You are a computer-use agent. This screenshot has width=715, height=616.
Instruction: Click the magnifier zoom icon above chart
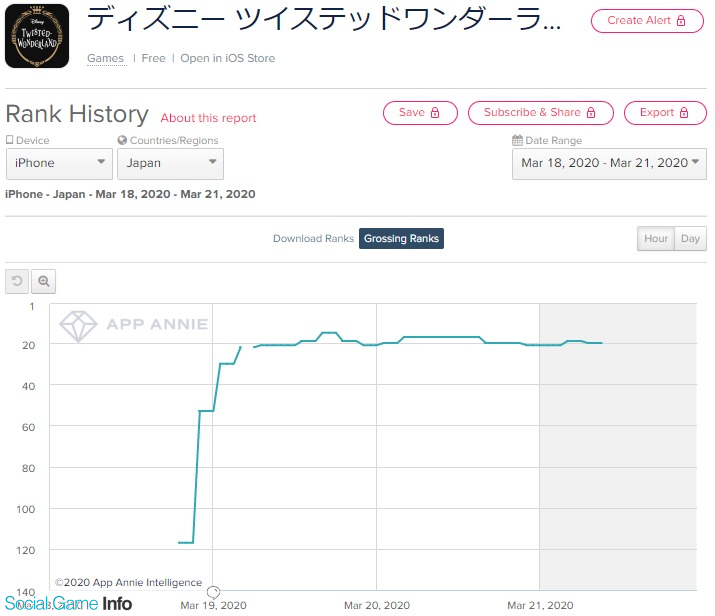[x=44, y=281]
